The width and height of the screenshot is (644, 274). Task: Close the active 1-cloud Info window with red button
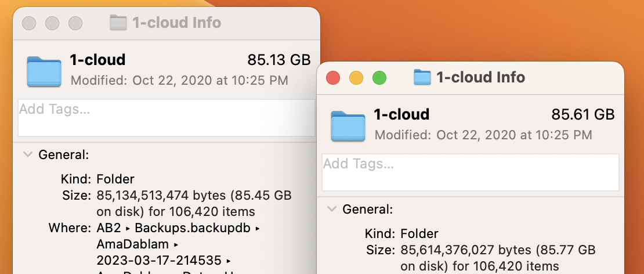tap(333, 78)
